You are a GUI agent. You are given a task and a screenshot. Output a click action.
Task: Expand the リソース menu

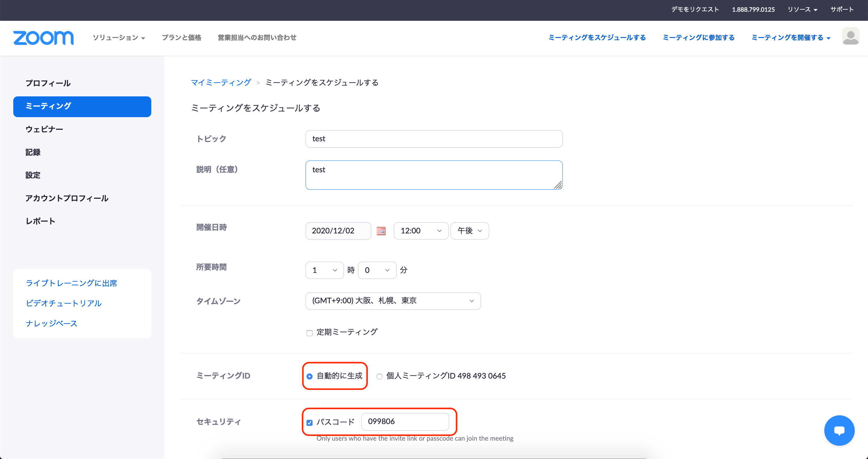803,9
